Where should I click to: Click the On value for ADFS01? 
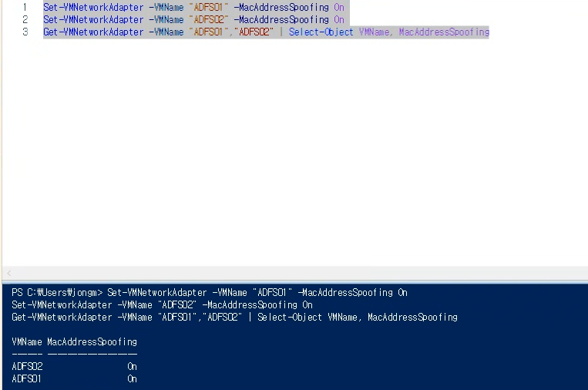[x=132, y=378]
